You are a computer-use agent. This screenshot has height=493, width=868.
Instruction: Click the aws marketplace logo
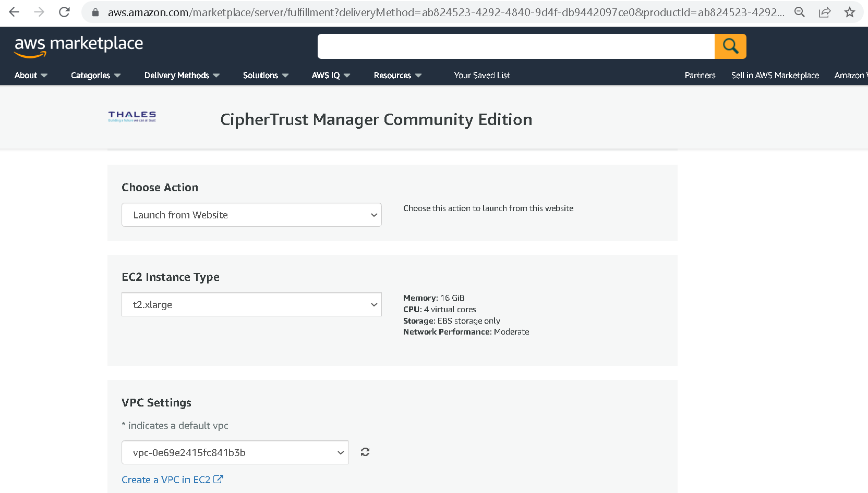[x=79, y=46]
